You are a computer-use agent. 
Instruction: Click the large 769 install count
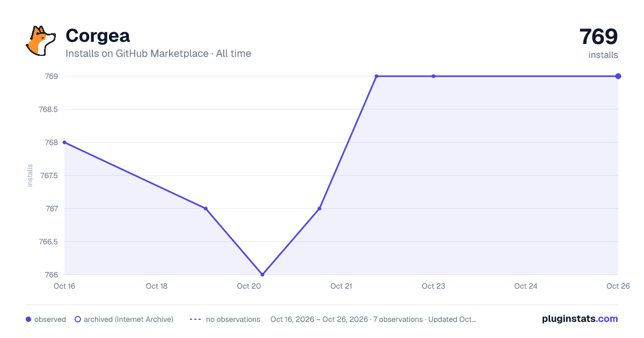598,36
